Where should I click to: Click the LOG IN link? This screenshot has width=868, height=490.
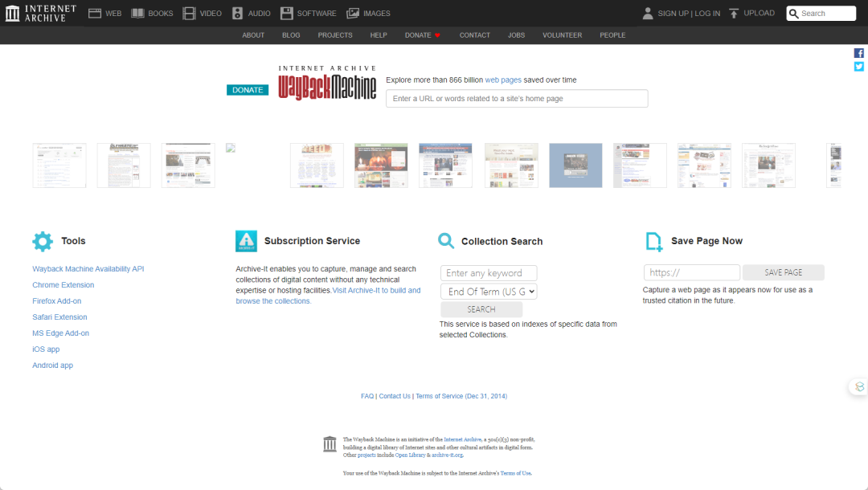[707, 14]
